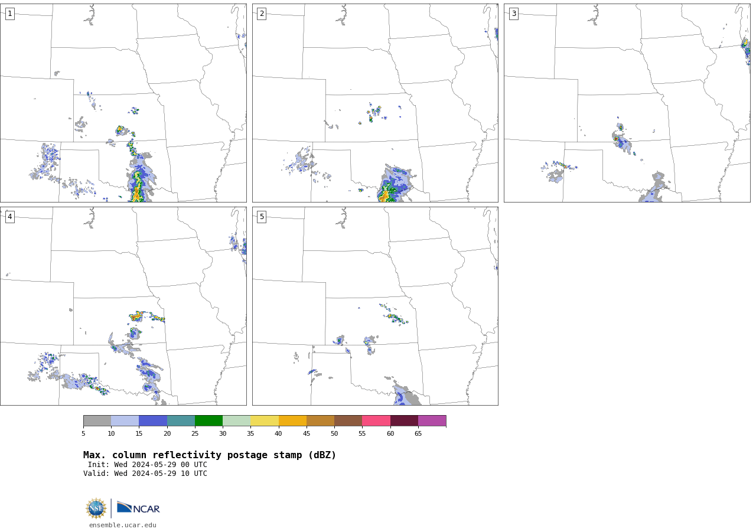This screenshot has width=756, height=532.
Task: Click the gray 5-10 dBZ swatch
Action: pyautogui.click(x=97, y=421)
